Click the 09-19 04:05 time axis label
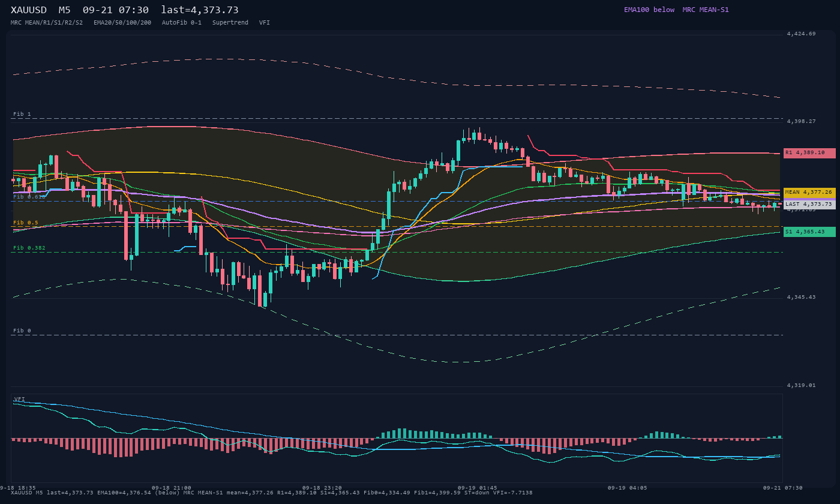This screenshot has height=504, width=840. click(x=627, y=488)
